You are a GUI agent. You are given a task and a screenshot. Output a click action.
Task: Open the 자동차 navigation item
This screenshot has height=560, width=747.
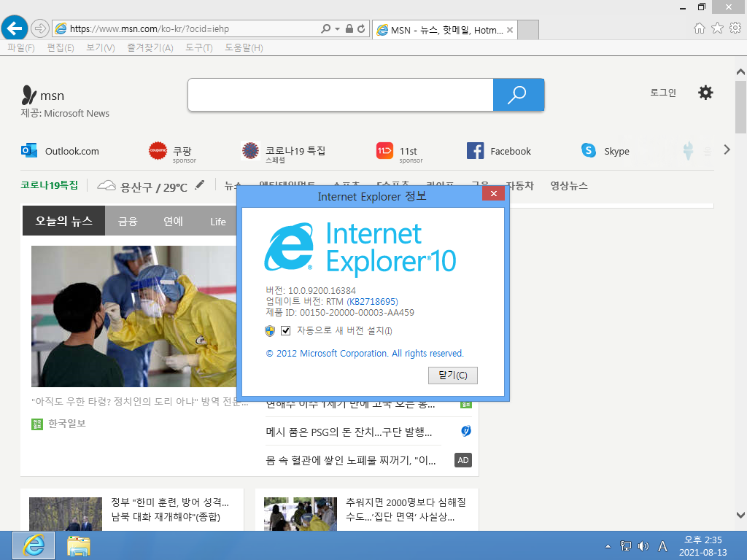[519, 186]
